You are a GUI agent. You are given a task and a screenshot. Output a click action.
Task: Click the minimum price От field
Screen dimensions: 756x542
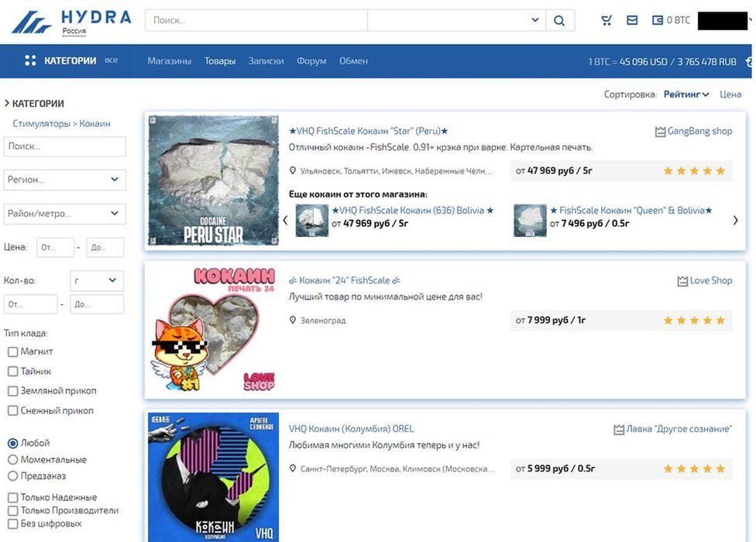55,247
